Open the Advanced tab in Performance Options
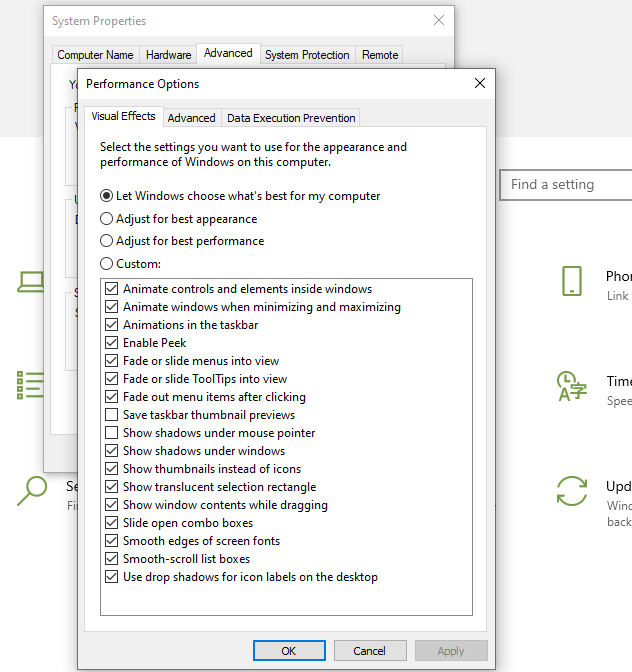632x672 pixels. pos(192,118)
